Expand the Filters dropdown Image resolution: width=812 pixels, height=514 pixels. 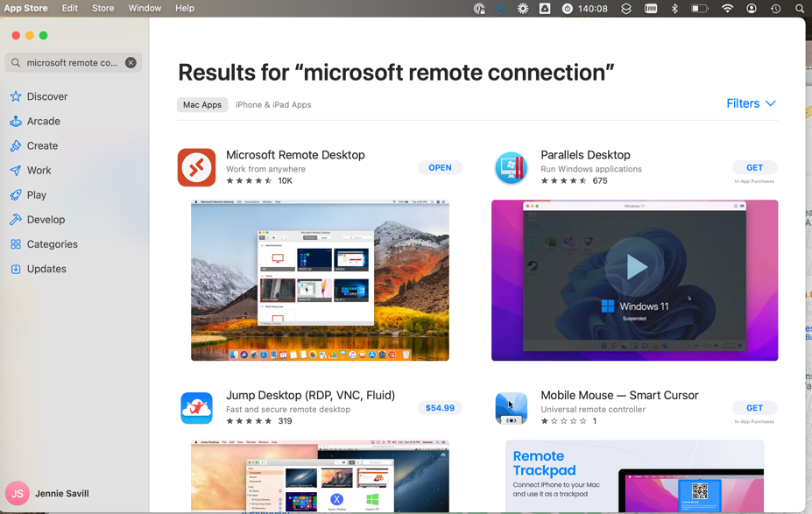[751, 103]
